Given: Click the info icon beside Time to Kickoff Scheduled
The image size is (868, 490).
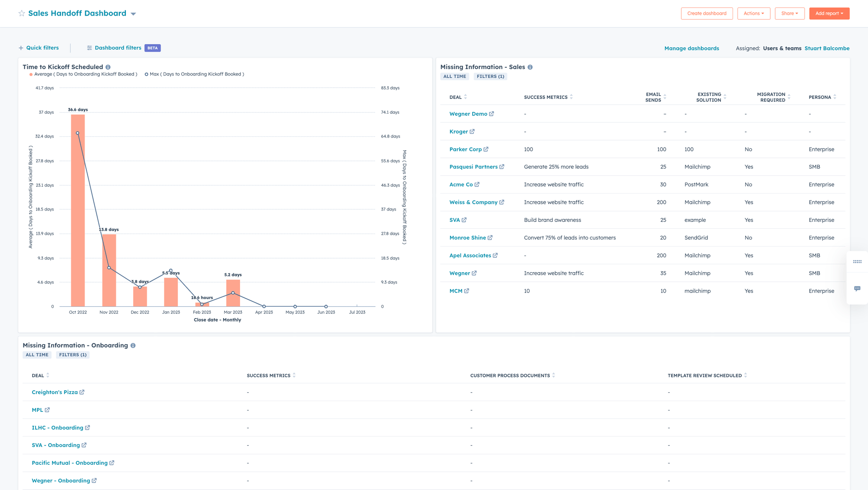Looking at the screenshot, I should (108, 67).
